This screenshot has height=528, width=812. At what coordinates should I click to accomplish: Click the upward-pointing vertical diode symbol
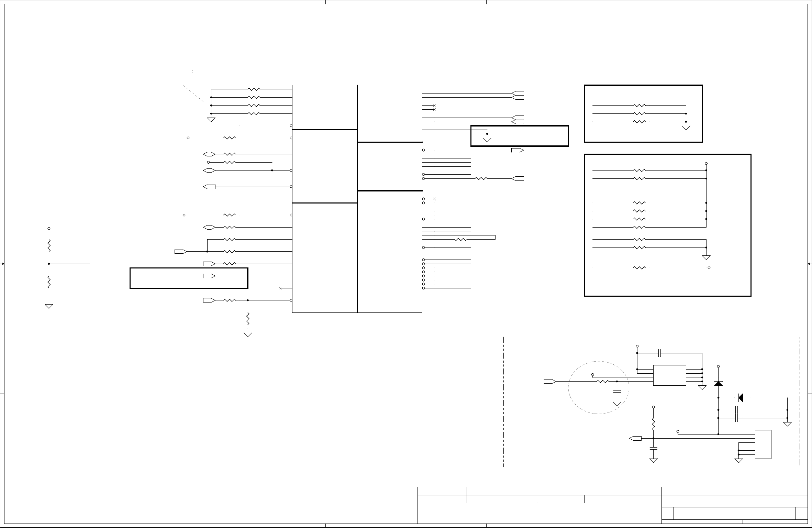718,383
